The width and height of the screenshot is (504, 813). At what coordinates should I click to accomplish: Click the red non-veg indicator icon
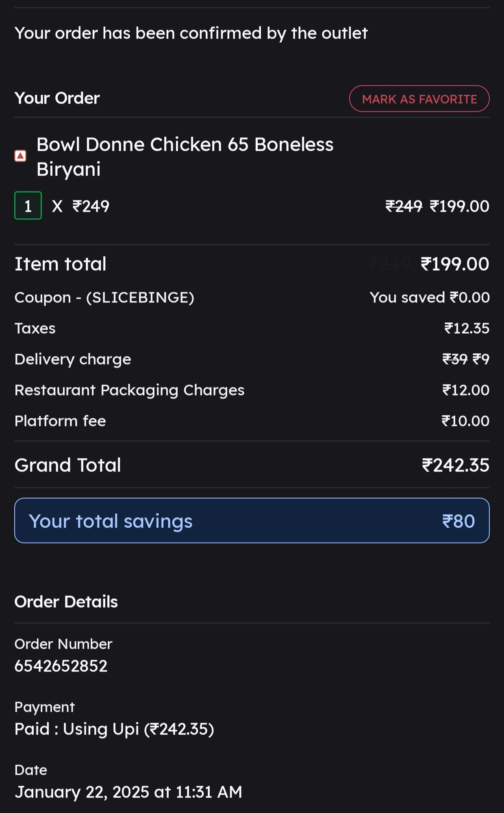point(20,156)
